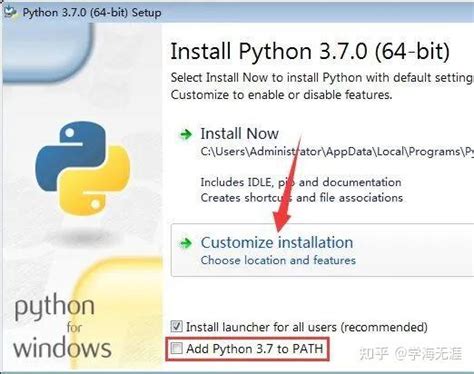
Task: Click the default install path under Install Now
Action: click(337, 152)
